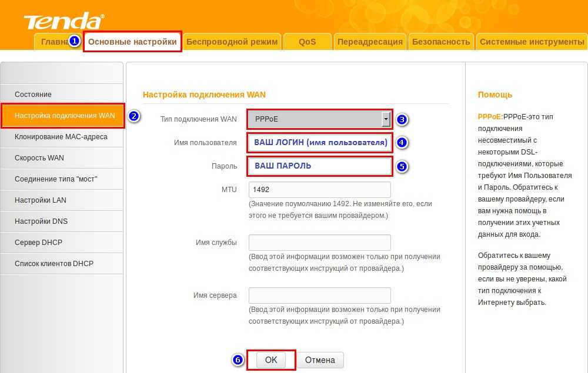Open Системные инструменты tab
Screen dimensions: 588x373
532,42
